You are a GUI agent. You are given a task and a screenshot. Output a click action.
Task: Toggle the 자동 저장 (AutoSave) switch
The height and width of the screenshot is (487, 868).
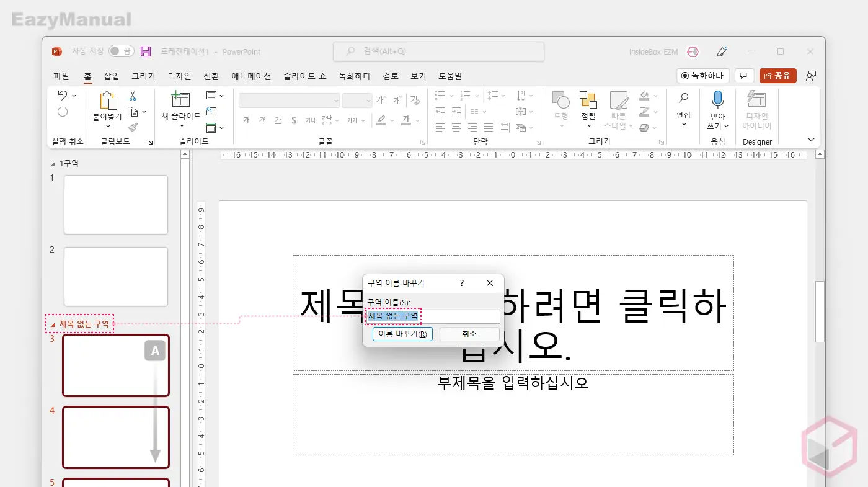coord(122,51)
